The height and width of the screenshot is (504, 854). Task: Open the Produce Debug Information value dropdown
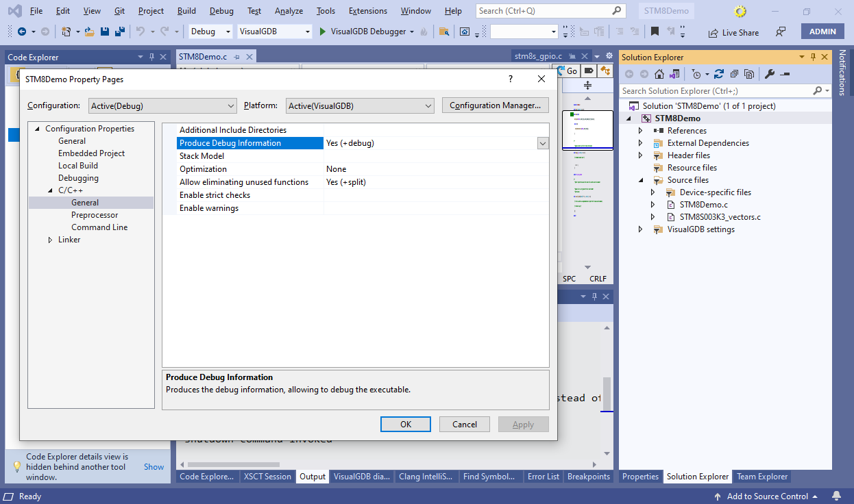coord(543,143)
